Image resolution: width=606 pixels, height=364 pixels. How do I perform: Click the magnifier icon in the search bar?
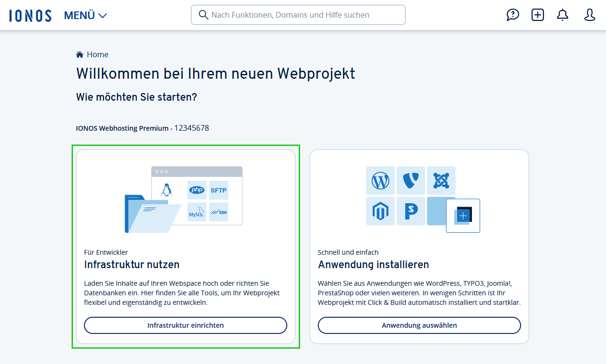pos(203,15)
